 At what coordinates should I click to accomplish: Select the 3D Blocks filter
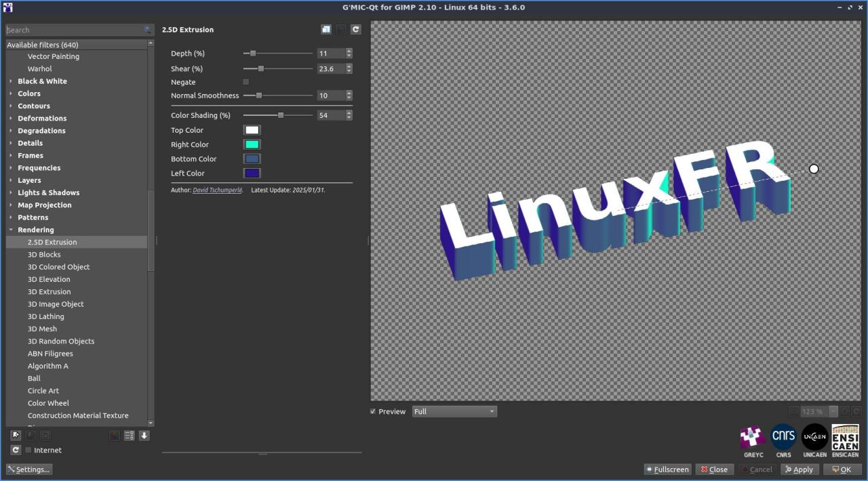(x=44, y=255)
